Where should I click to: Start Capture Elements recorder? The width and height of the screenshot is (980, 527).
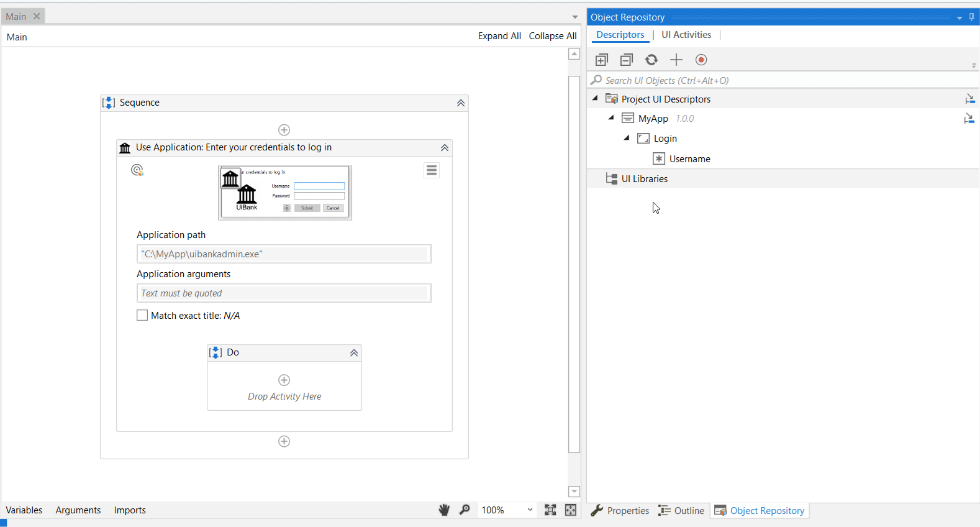tap(701, 60)
